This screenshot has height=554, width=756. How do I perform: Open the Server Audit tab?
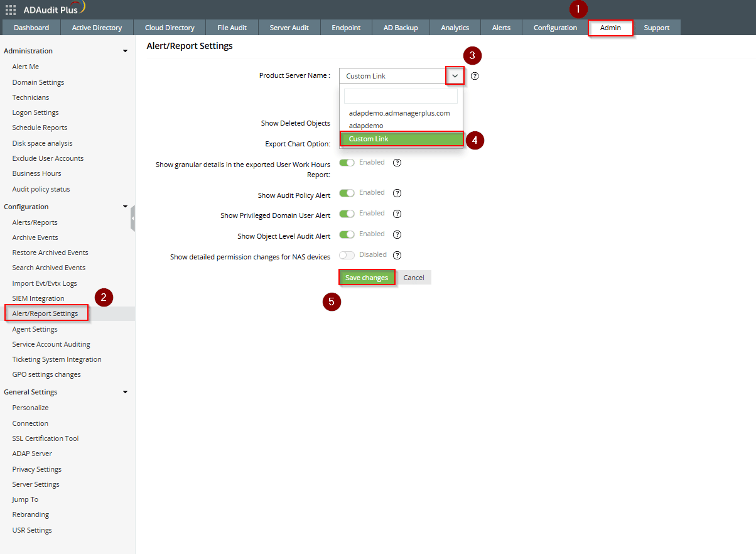(289, 28)
